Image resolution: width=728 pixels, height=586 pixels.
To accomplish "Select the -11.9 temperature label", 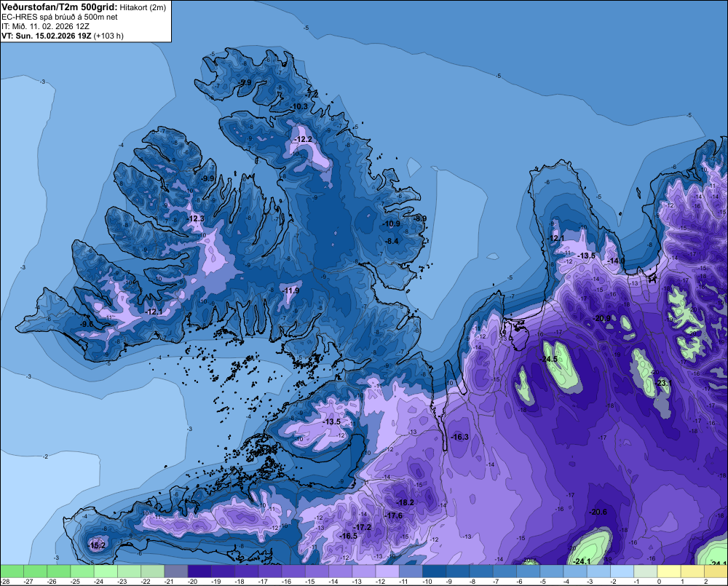I will coord(290,290).
